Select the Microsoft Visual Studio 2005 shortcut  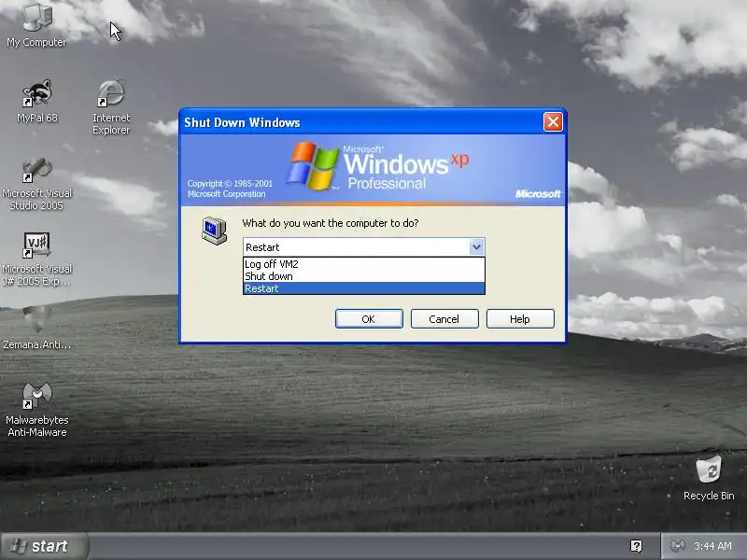tap(36, 184)
